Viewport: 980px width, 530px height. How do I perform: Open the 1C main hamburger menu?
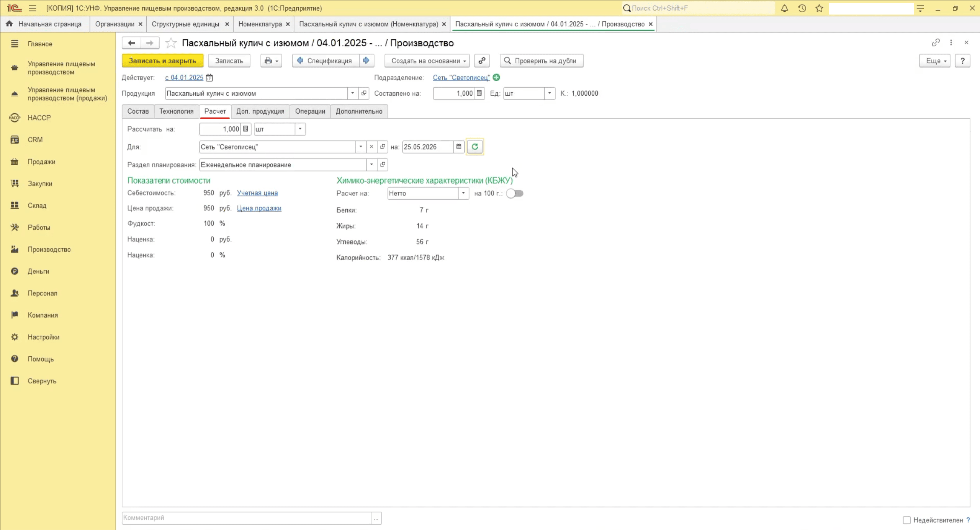tap(33, 8)
